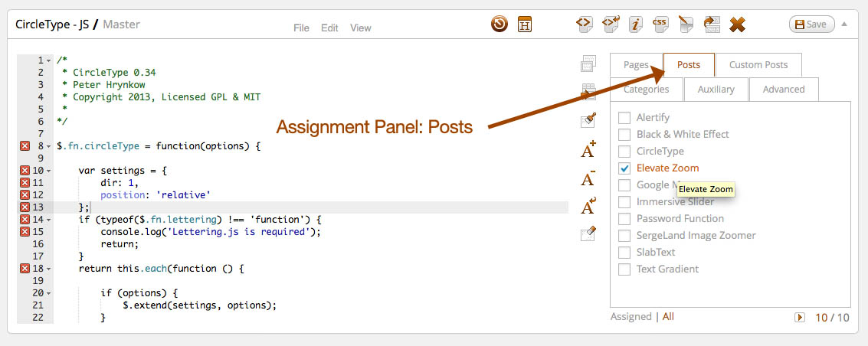Show All items in assignment panel
The height and width of the screenshot is (346, 868).
(668, 317)
